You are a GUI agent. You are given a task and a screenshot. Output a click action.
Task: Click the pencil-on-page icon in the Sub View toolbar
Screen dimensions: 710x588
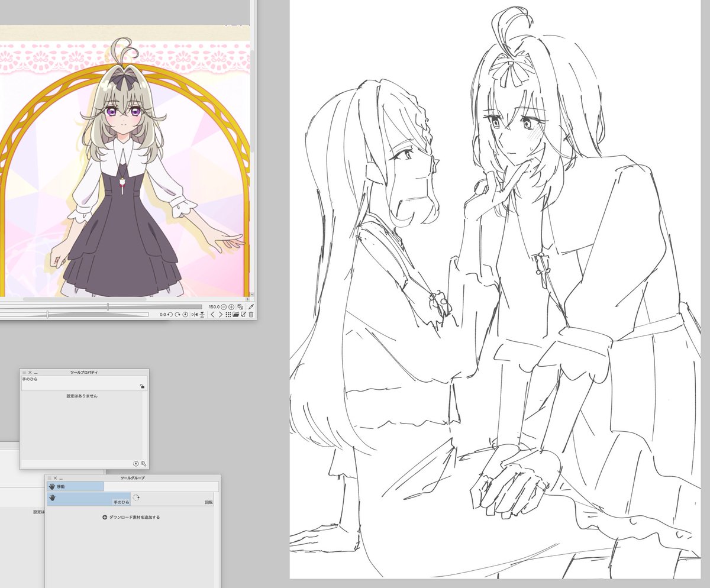(x=243, y=315)
